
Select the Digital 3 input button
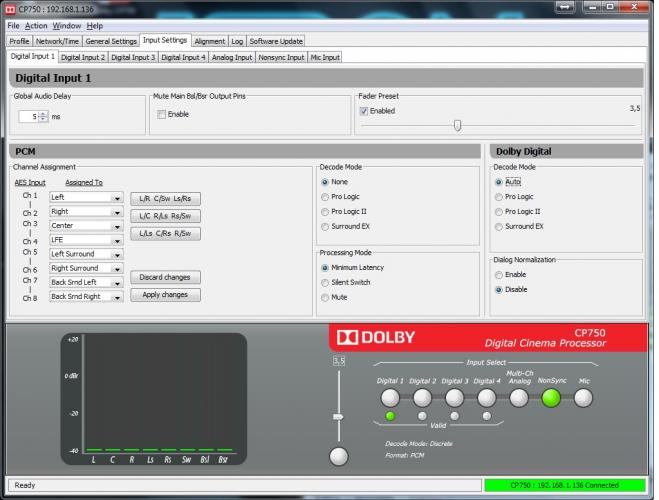coord(454,397)
